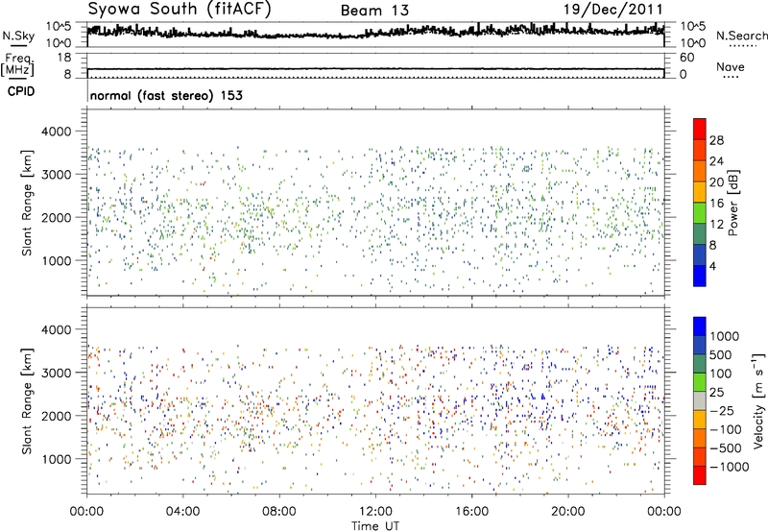
Task: Click the 'Power [dB]' colorbar title
Action: [733, 203]
